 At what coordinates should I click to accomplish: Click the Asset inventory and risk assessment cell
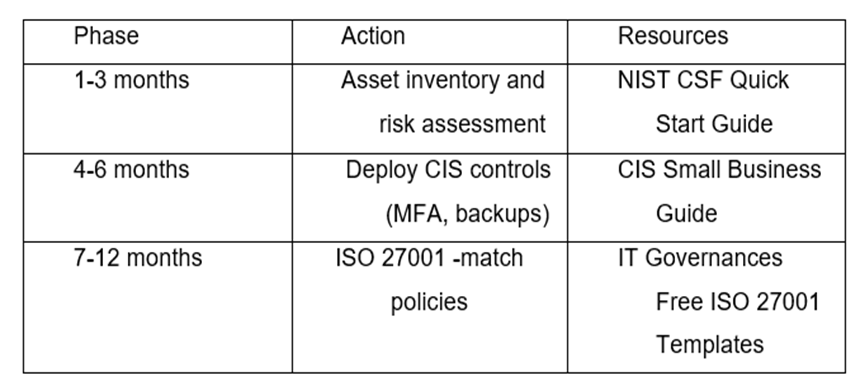tap(430, 109)
